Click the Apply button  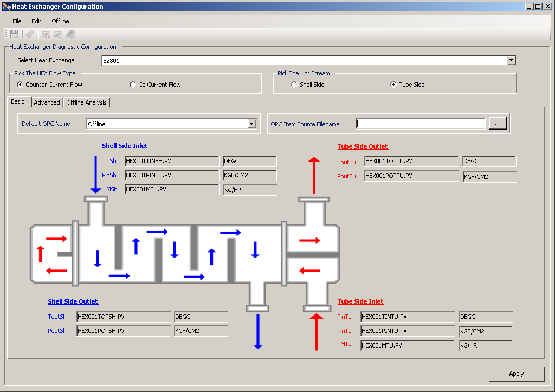516,374
